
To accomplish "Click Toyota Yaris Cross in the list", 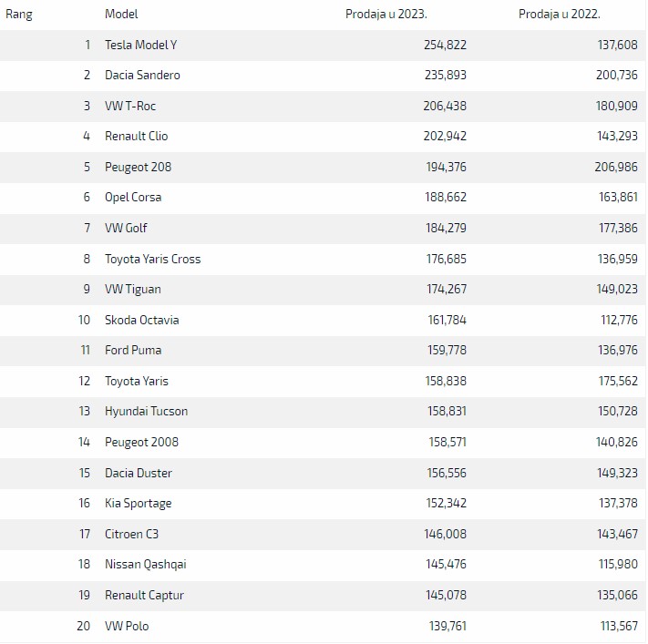I will (152, 259).
